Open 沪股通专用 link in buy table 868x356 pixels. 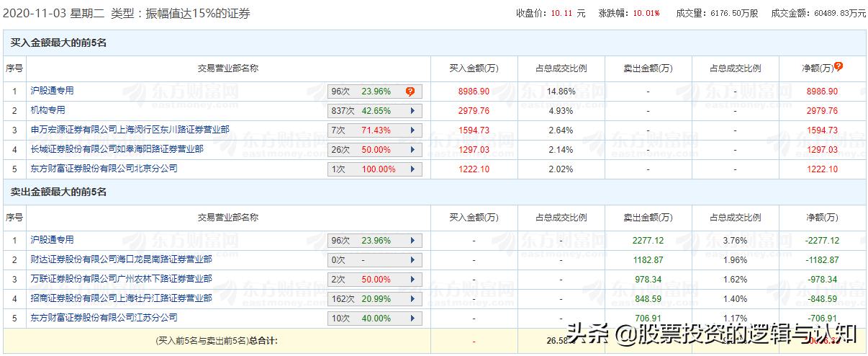pos(52,91)
